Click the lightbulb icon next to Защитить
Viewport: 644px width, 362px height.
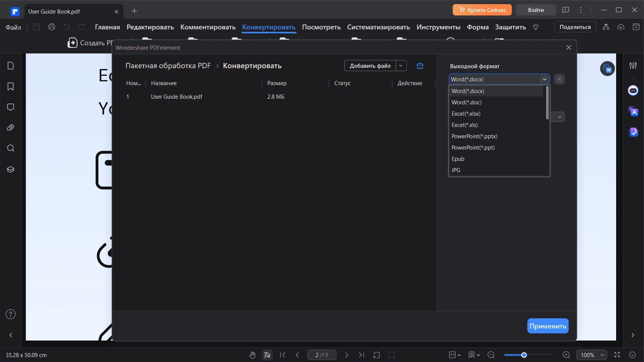tap(536, 27)
